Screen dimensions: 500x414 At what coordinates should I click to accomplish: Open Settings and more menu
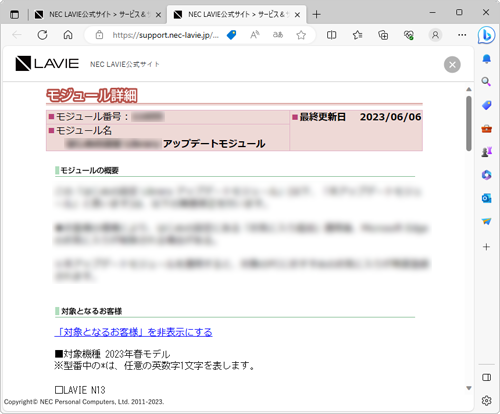(x=462, y=35)
